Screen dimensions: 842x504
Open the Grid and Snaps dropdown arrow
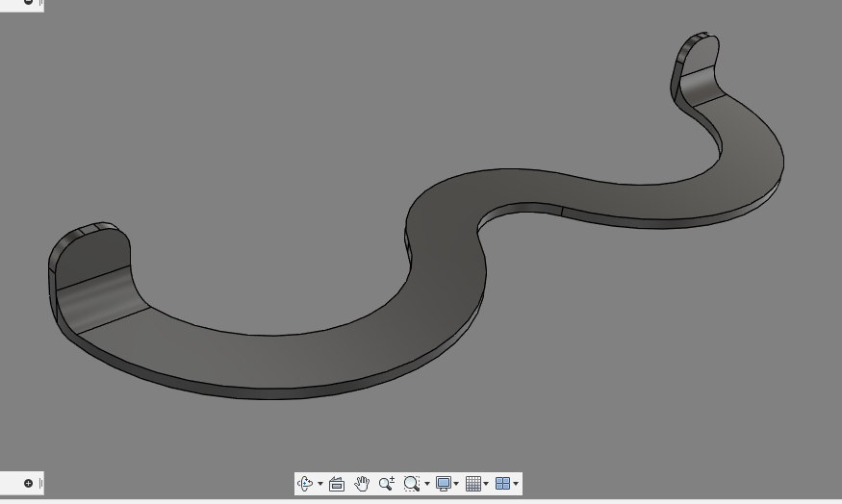click(486, 484)
